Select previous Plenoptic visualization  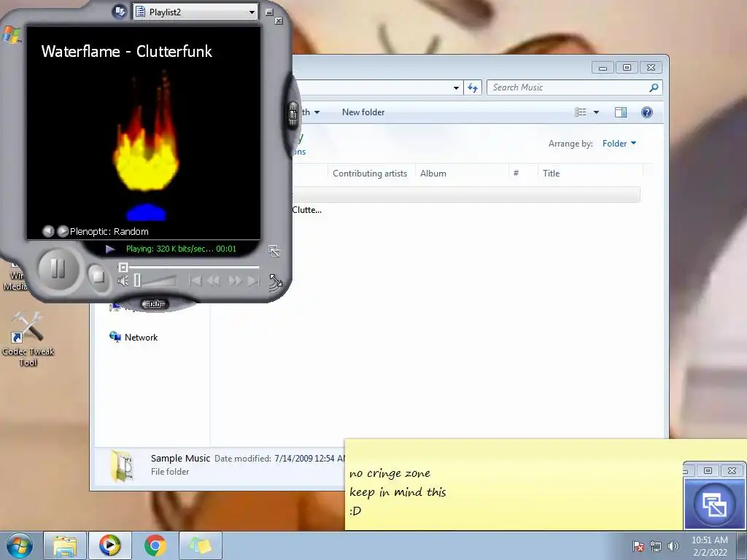48,231
